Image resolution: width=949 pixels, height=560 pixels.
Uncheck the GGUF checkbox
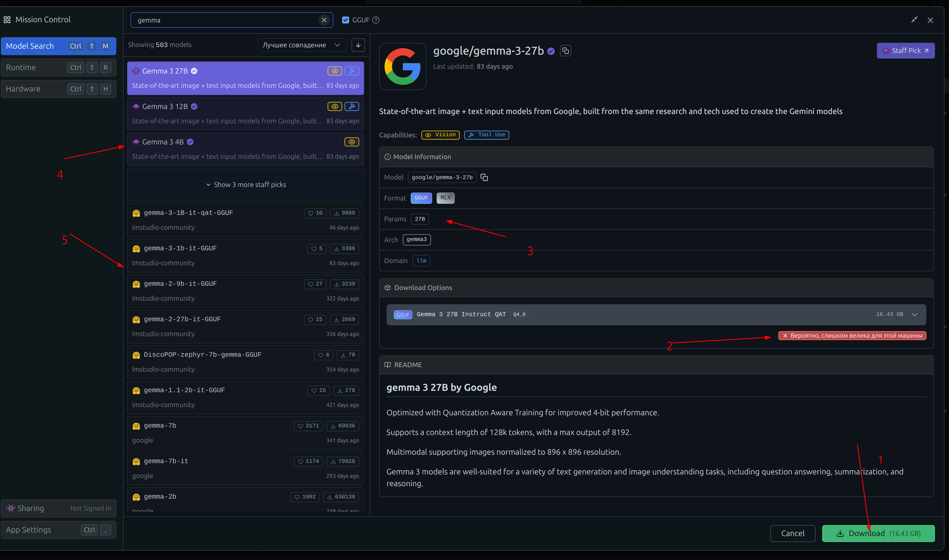[x=345, y=20]
